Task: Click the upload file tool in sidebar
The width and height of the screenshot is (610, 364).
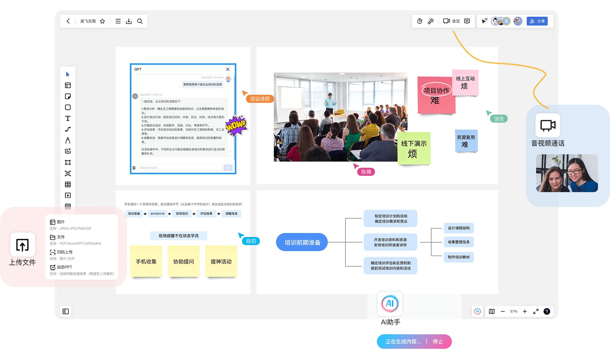Action: (68, 195)
